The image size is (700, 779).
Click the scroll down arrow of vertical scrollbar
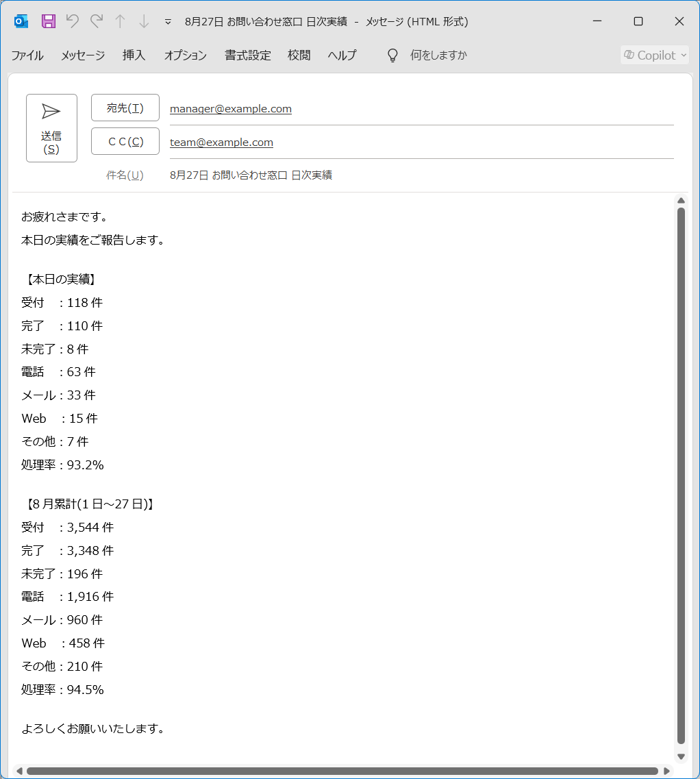[x=681, y=756]
